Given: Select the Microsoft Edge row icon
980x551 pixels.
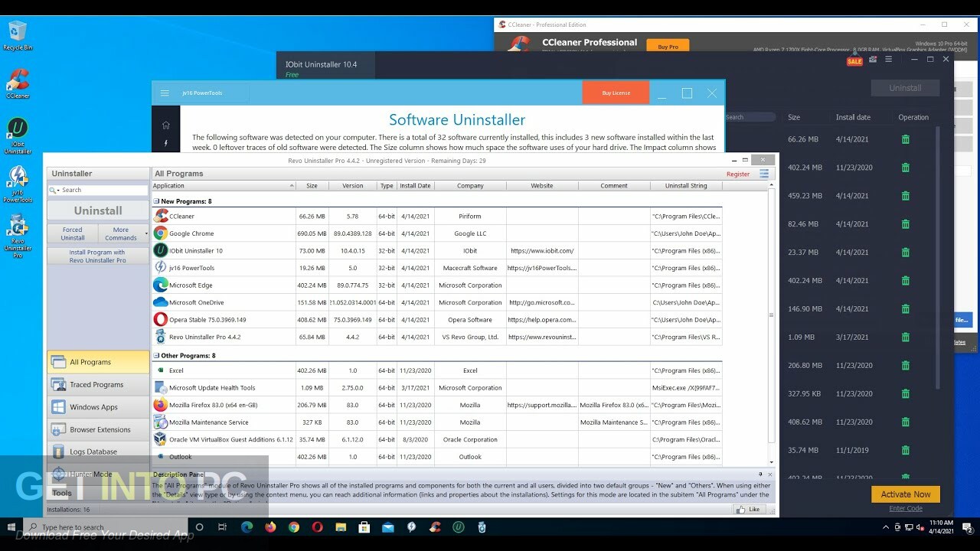Looking at the screenshot, I should pos(161,285).
